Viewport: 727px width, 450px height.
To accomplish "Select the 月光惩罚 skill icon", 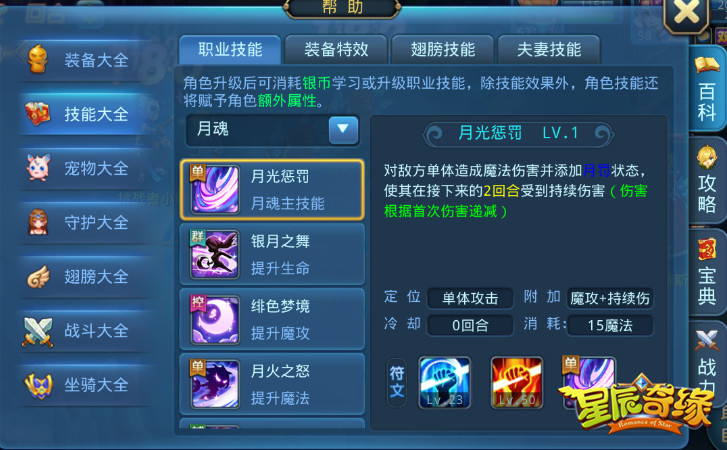I will point(216,190).
